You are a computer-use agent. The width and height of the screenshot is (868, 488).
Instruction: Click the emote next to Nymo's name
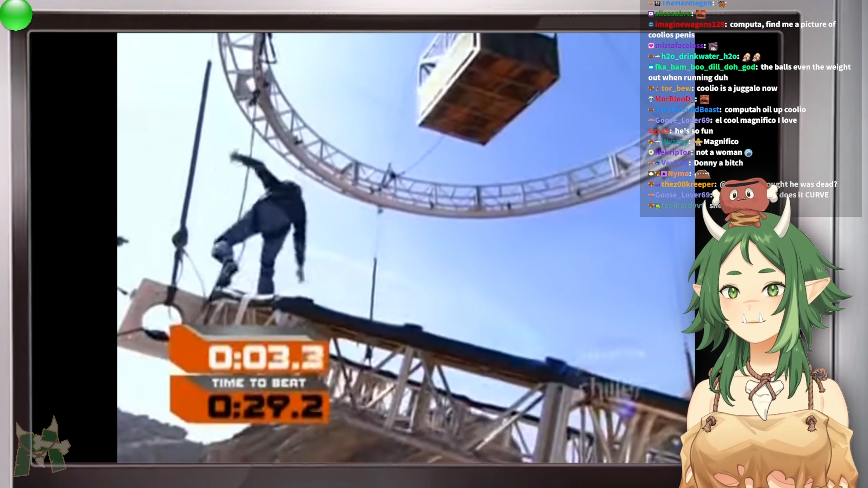click(x=702, y=174)
